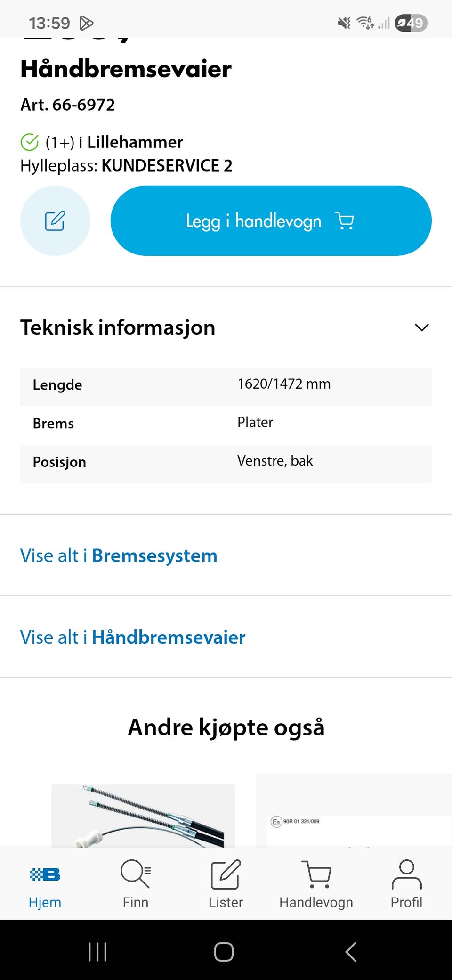Screen dimensions: 452x980
Task: Tap the green stock availability checkmark
Action: tap(30, 142)
